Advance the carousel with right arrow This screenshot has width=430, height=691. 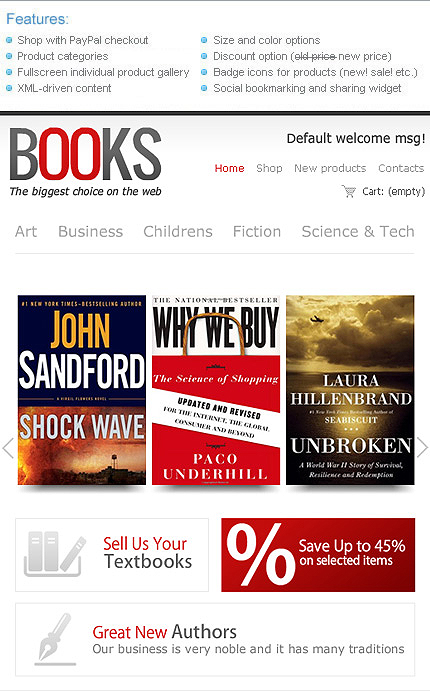(422, 448)
